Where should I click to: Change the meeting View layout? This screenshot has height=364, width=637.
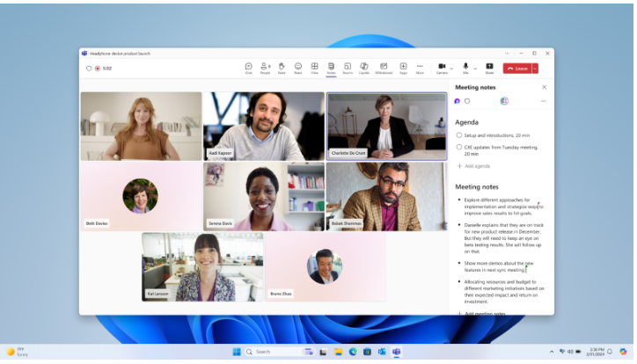pyautogui.click(x=314, y=69)
